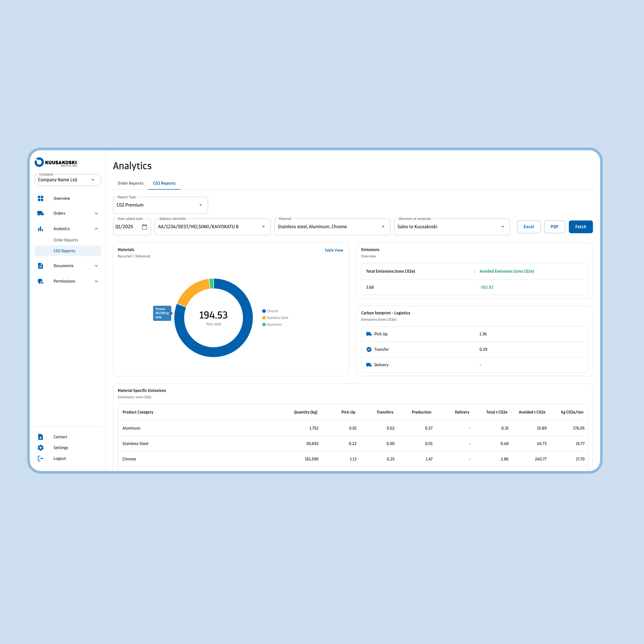Click the Documents file icon

tap(41, 266)
